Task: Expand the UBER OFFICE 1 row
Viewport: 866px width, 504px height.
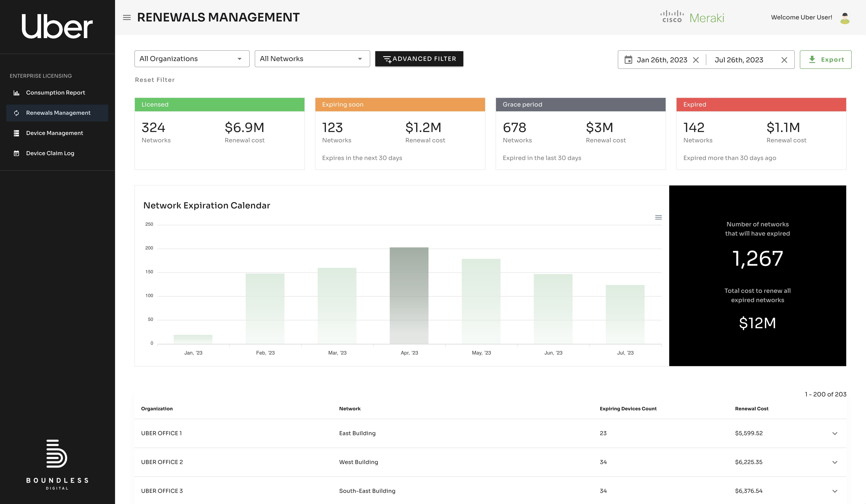Action: 835,433
